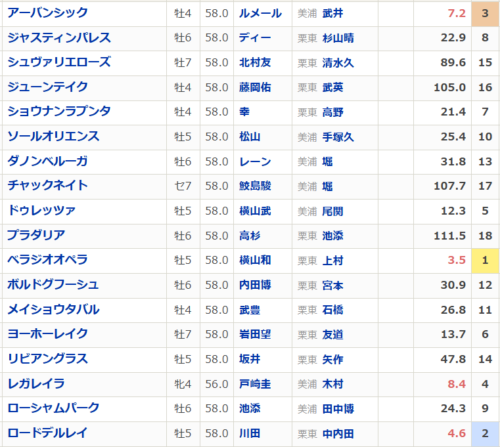
Task: Open horse レガレイラ link
Action: [x=36, y=384]
